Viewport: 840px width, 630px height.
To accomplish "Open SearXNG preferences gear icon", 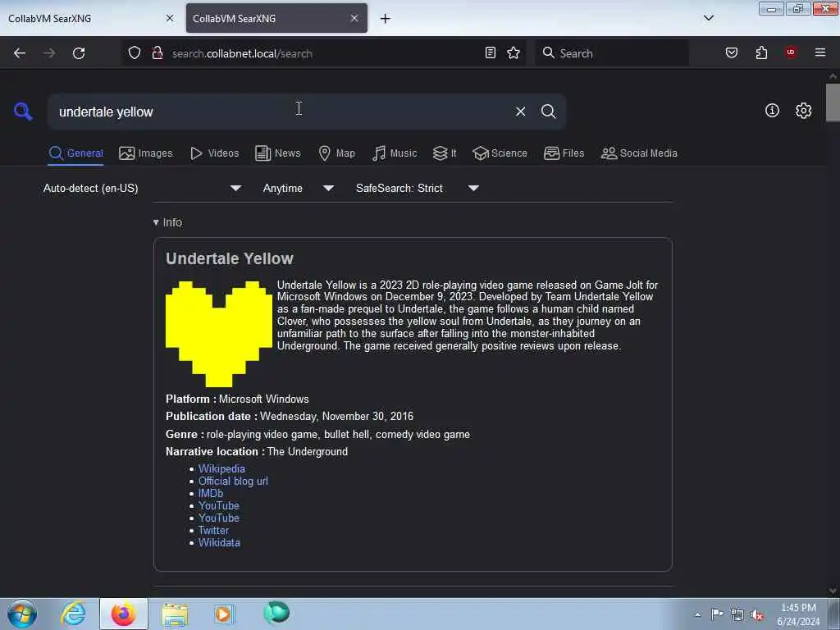I will (803, 111).
